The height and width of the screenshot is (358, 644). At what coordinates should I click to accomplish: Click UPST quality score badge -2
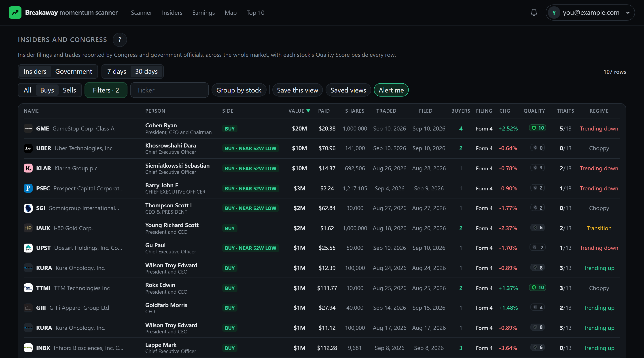[538, 247]
